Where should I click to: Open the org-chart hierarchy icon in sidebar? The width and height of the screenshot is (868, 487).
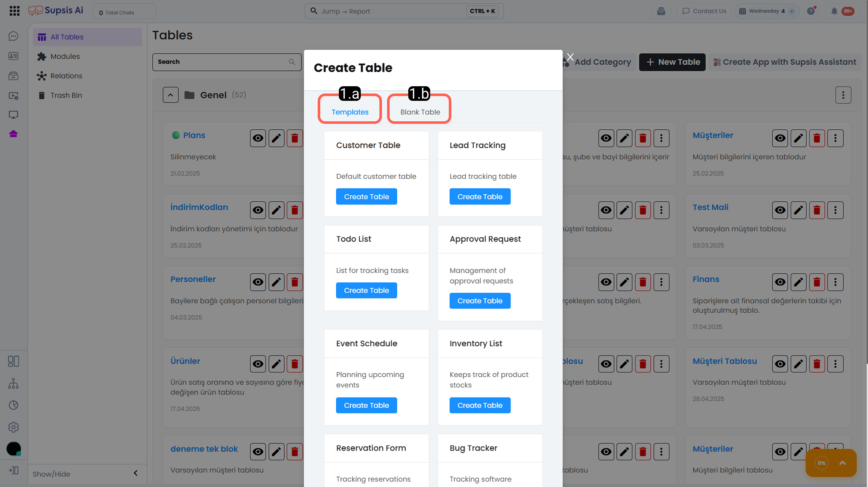(x=14, y=383)
